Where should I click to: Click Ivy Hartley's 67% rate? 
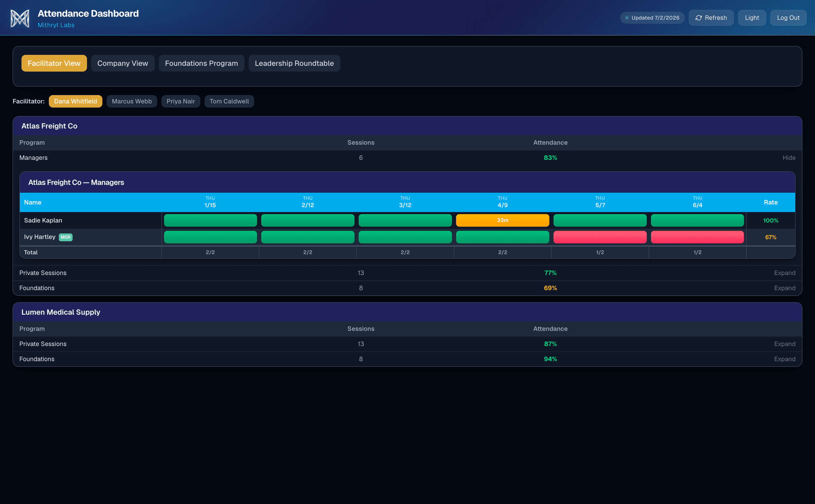click(x=771, y=237)
